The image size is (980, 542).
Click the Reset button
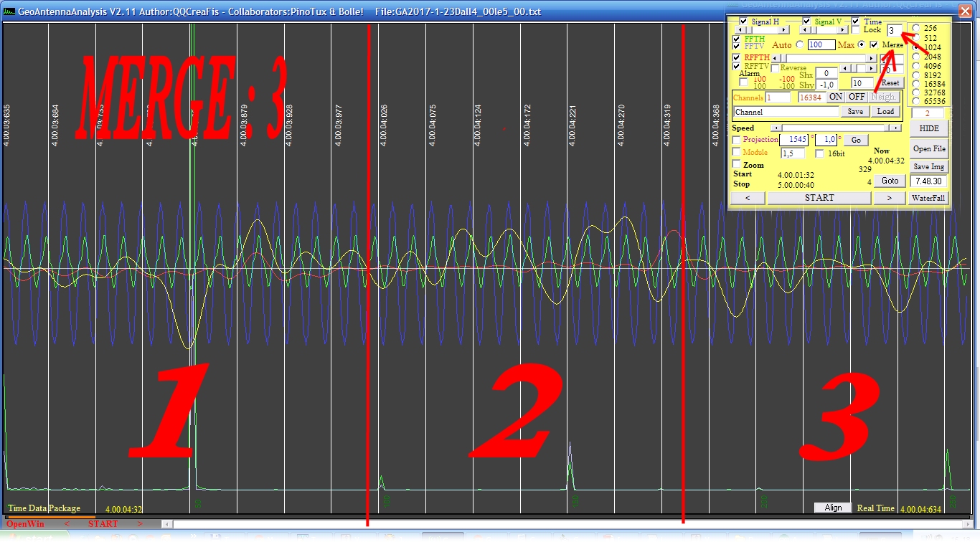coord(891,82)
